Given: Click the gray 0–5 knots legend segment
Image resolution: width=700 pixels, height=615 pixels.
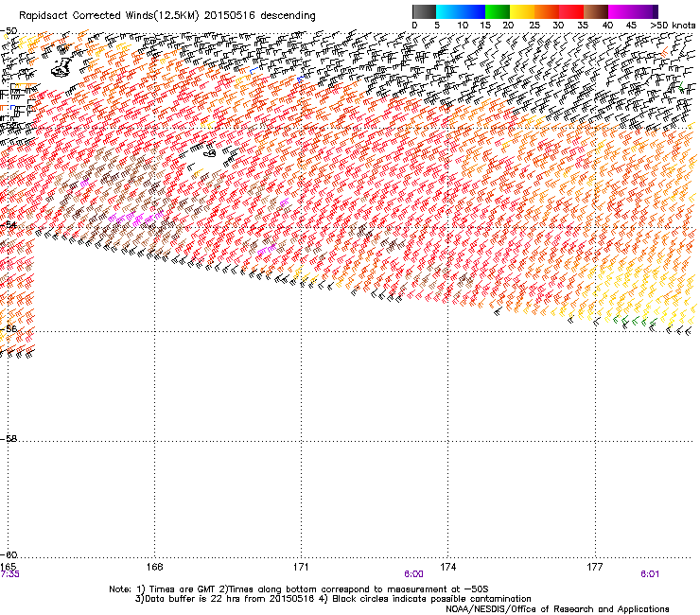Looking at the screenshot, I should point(424,11).
